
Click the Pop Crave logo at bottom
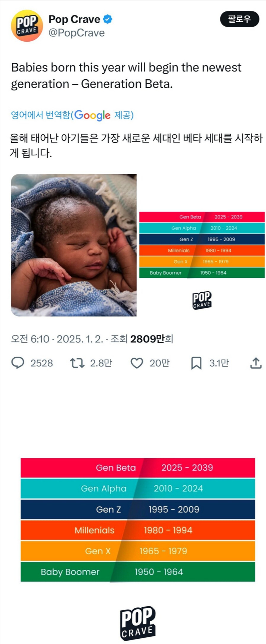[137, 623]
